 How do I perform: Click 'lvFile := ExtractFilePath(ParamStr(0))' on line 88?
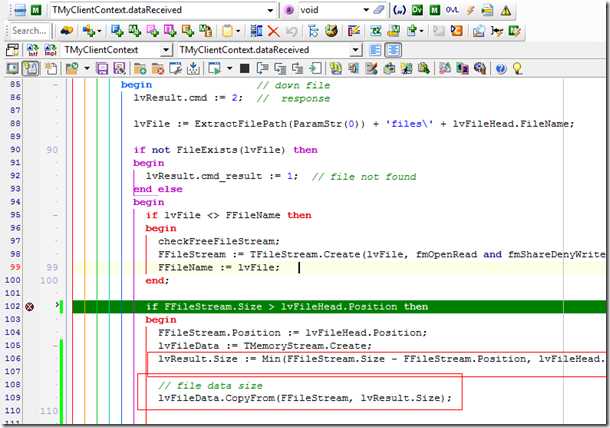click(x=249, y=124)
